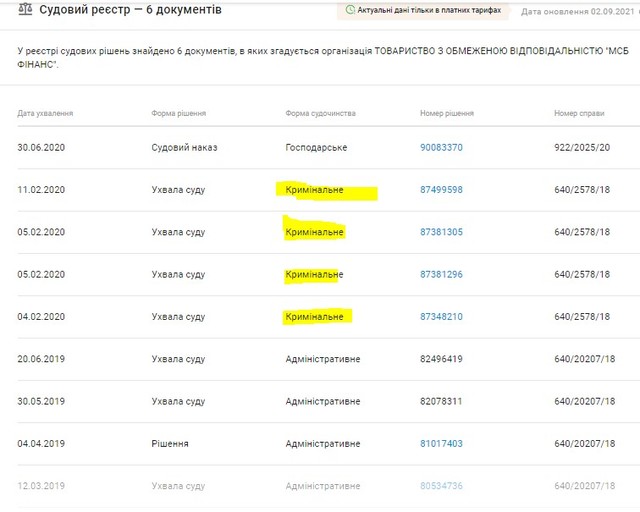Click the Форма рішення column header

[x=181, y=113]
